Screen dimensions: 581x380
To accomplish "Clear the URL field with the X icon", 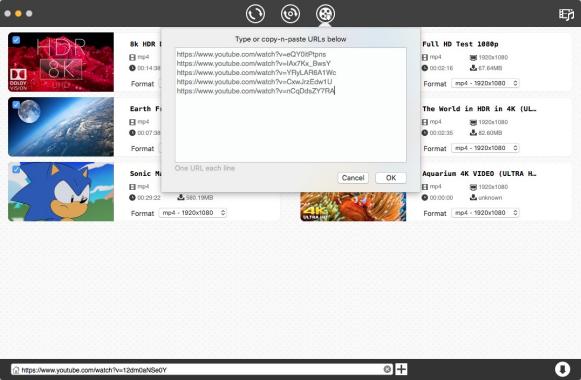I will (x=387, y=369).
